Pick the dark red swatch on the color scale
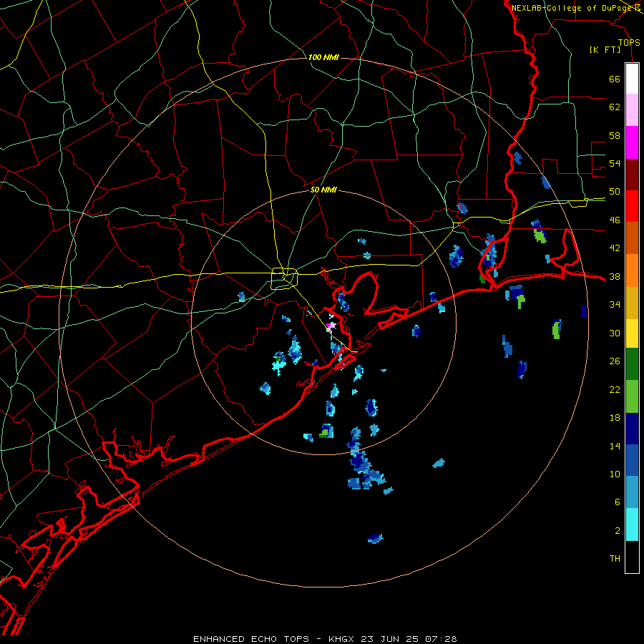The height and width of the screenshot is (644, 644). (632, 174)
